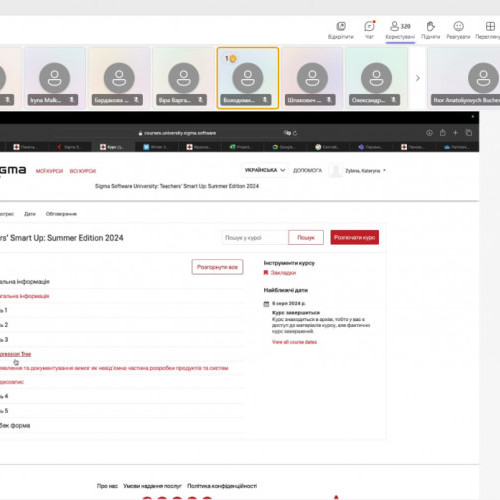Switch to the Sigma S... browser tab
The height and width of the screenshot is (500, 500).
(x=69, y=147)
